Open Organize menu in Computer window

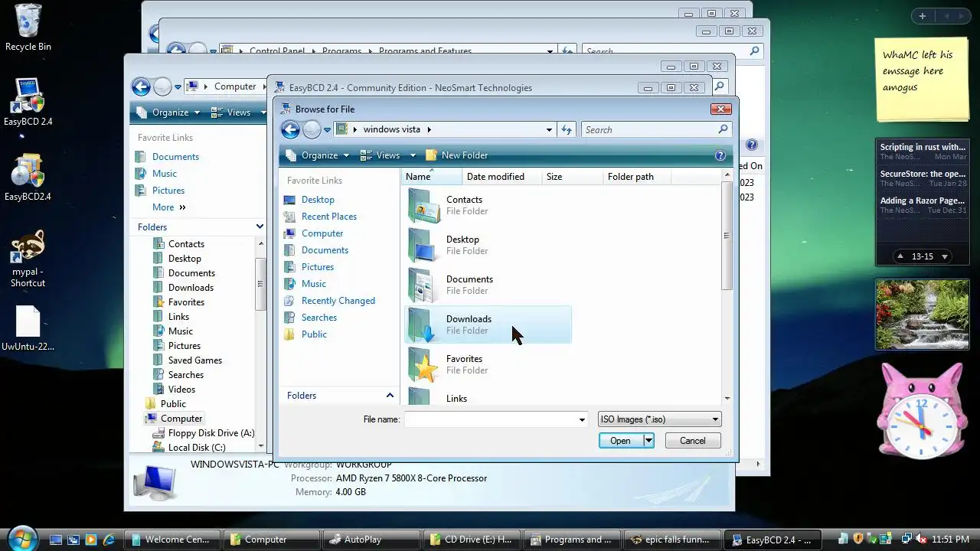168,112
